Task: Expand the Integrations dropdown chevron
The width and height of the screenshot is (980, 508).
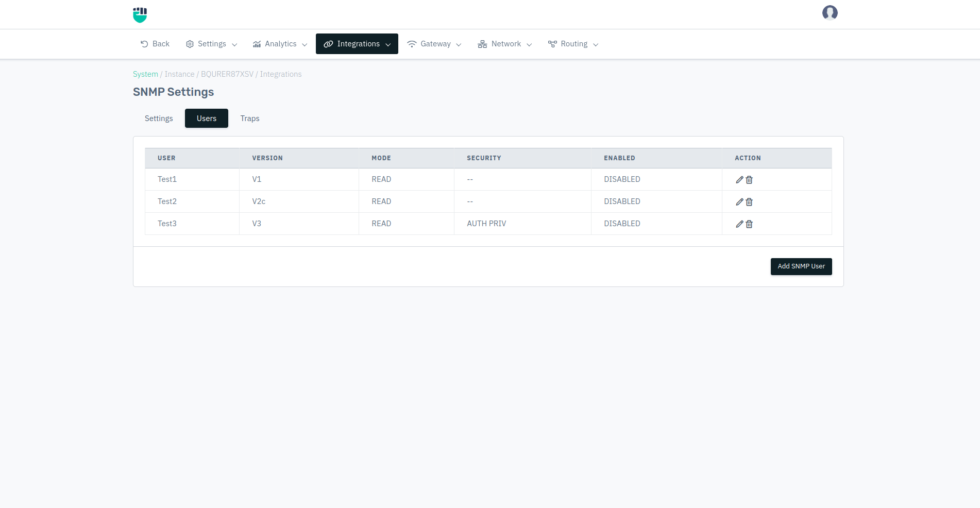Action: (x=388, y=45)
